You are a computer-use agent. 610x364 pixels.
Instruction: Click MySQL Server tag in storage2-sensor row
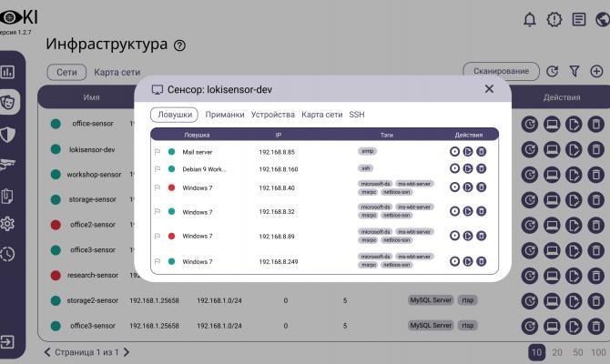point(431,300)
